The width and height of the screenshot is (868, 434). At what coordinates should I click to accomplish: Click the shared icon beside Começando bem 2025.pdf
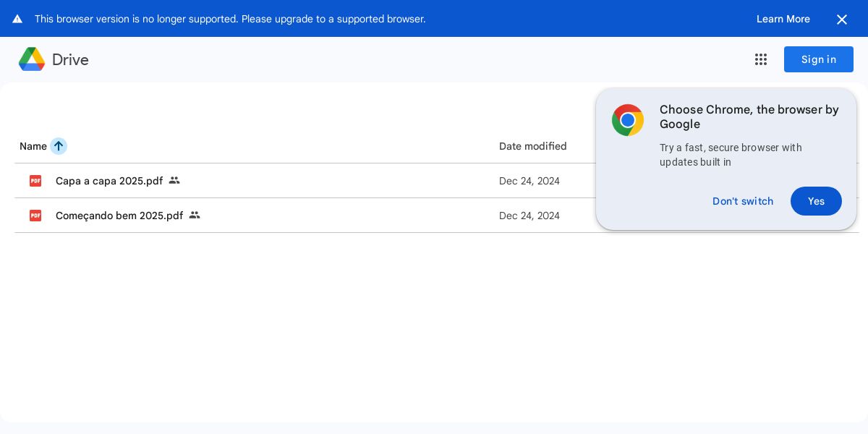click(x=195, y=216)
